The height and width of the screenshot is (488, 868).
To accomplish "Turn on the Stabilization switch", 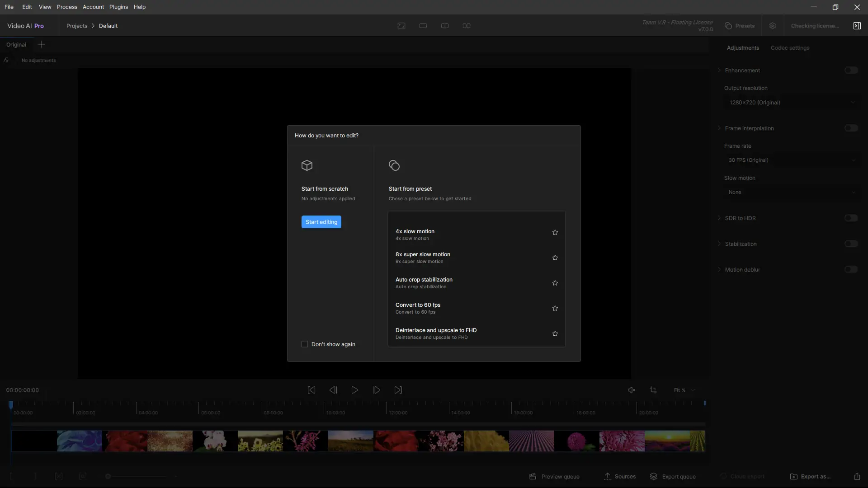I will (851, 244).
